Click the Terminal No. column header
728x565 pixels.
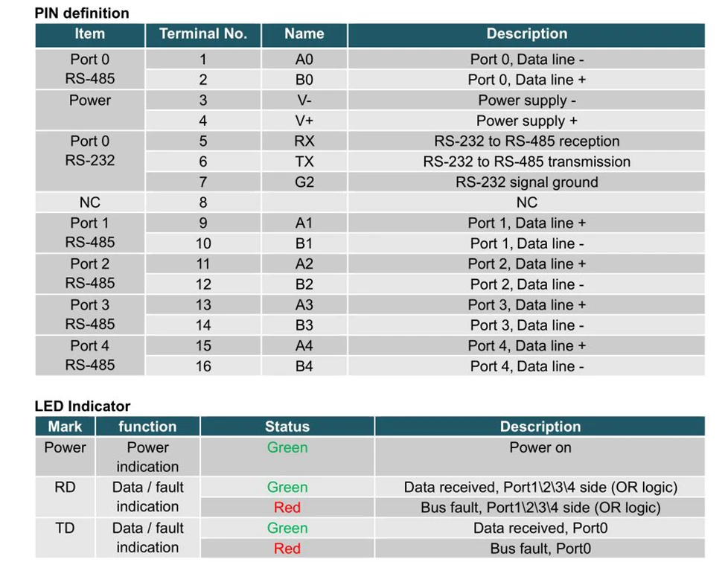pyautogui.click(x=203, y=34)
